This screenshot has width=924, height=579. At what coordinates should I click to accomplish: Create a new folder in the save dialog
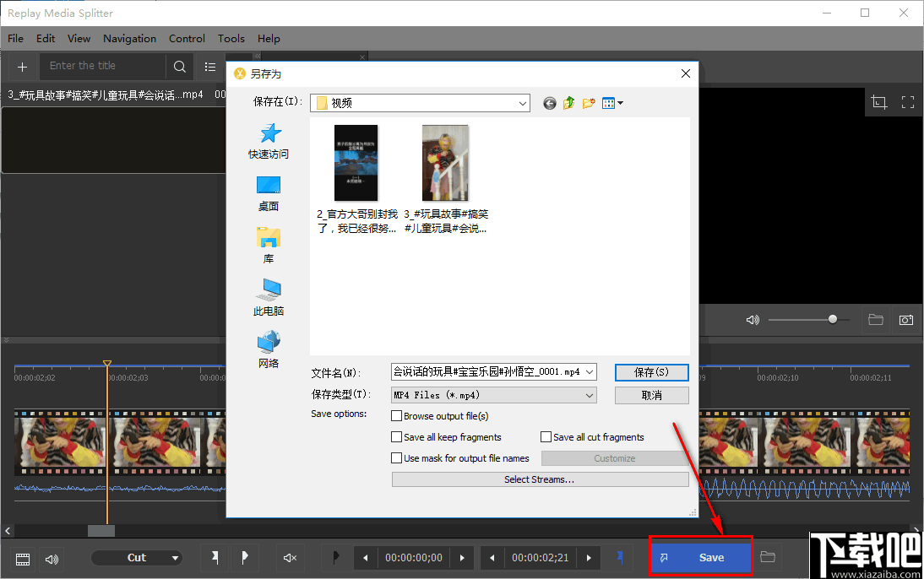click(x=587, y=103)
